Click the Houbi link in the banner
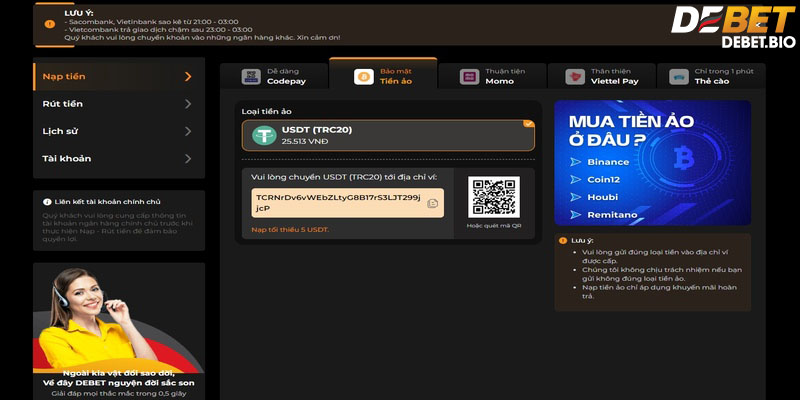 point(603,197)
